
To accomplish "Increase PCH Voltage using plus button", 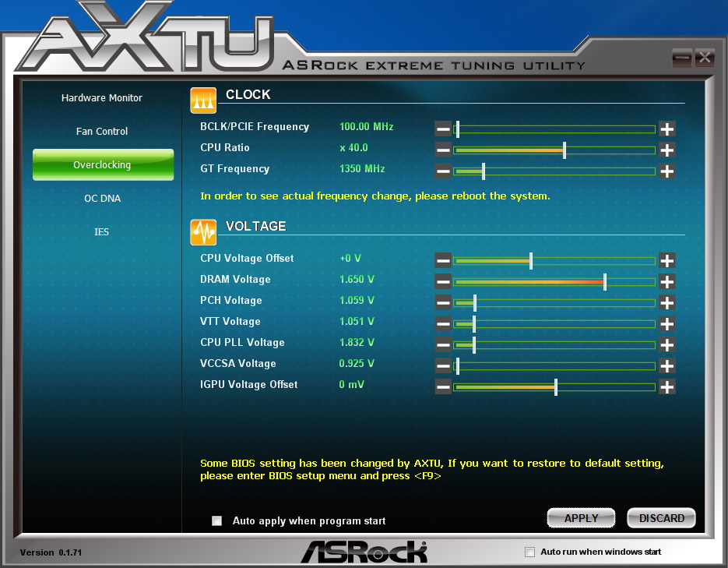I will pos(666,303).
